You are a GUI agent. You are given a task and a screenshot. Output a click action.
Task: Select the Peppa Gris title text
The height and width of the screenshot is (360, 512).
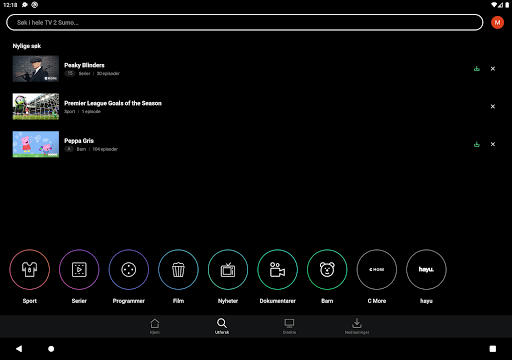pos(79,141)
